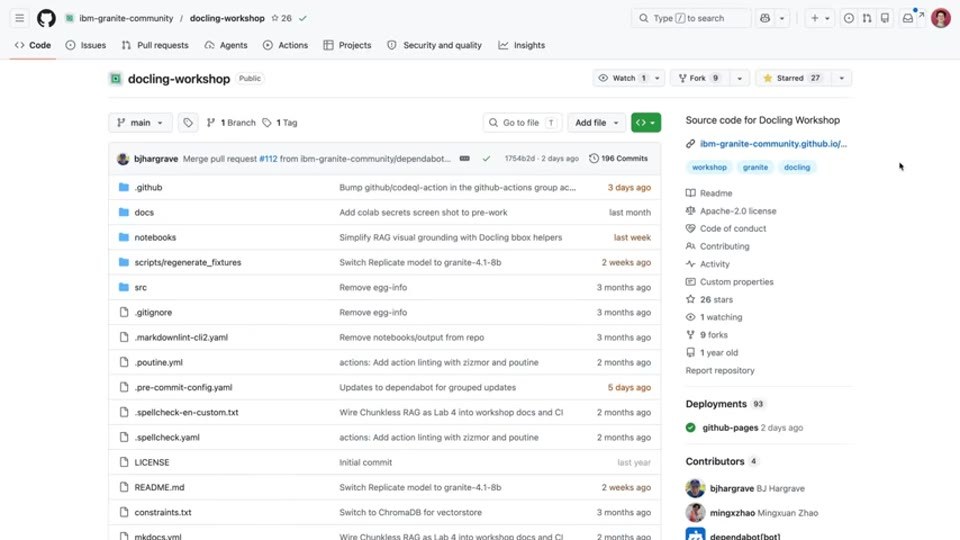The height and width of the screenshot is (540, 960).
Task: Open the create new plus menu
Action: point(820,18)
